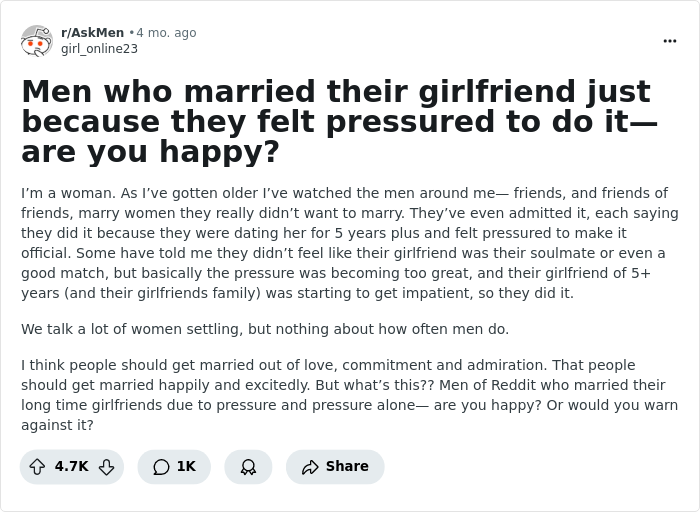Screen dimensions: 700x512
Task: Click the 4.7K vote count
Action: (x=72, y=467)
